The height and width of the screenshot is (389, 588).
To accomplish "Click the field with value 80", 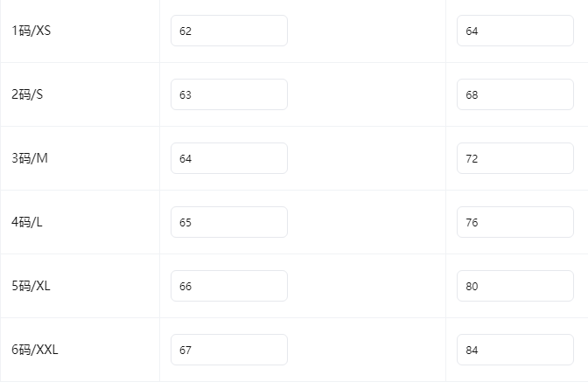I will (x=514, y=286).
